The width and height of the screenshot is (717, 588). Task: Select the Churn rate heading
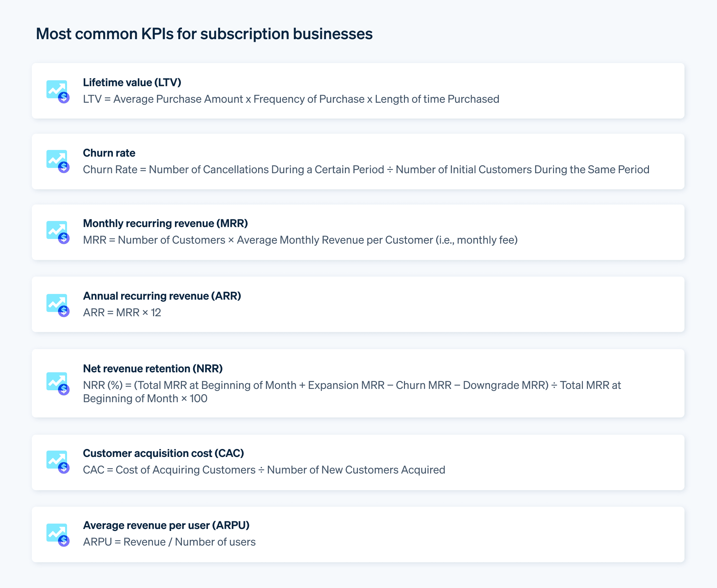point(109,153)
